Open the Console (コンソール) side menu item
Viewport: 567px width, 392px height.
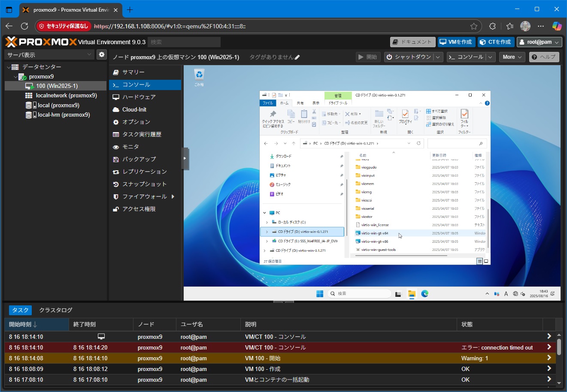point(145,84)
